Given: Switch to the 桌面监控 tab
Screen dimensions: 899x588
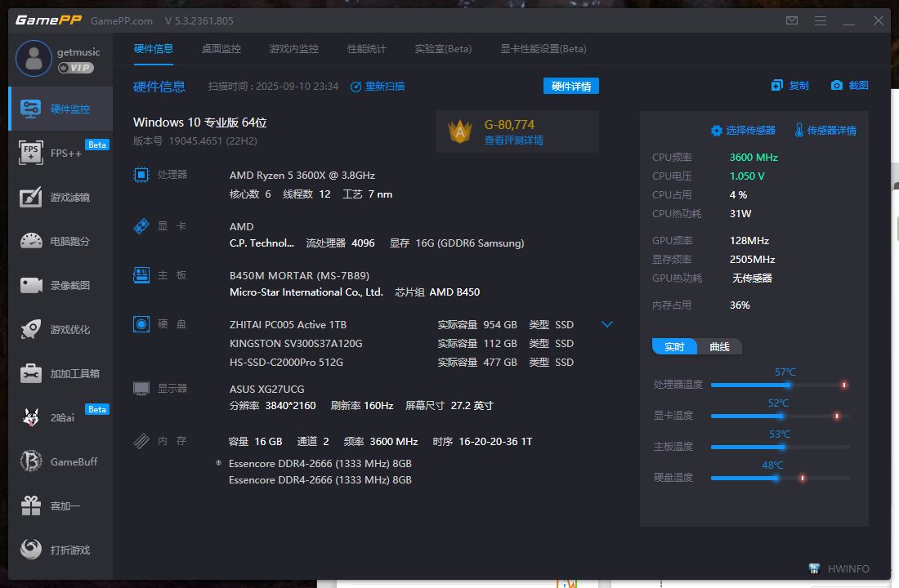Looking at the screenshot, I should [220, 49].
